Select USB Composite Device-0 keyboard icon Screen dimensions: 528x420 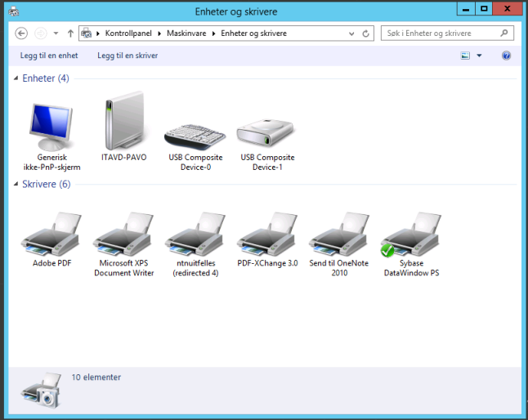tap(195, 137)
